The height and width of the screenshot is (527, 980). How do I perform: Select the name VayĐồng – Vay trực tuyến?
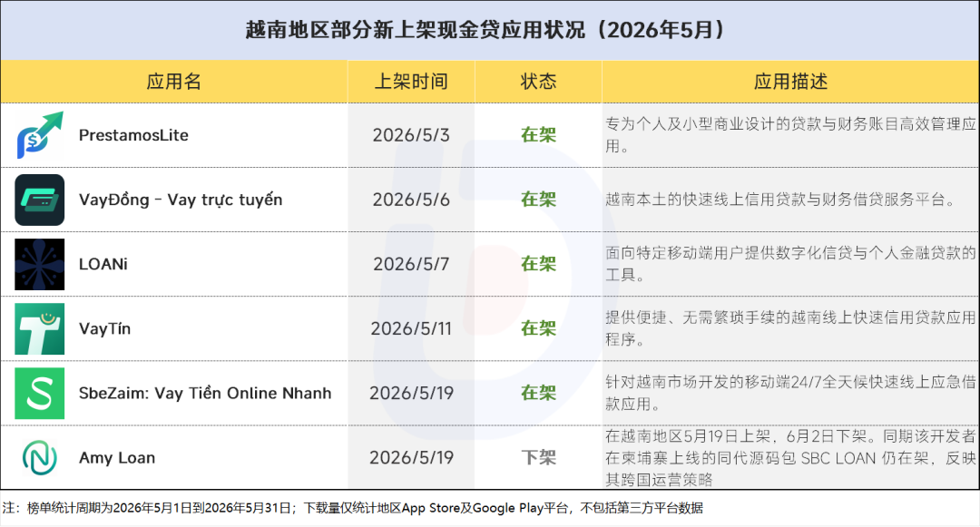pos(181,200)
